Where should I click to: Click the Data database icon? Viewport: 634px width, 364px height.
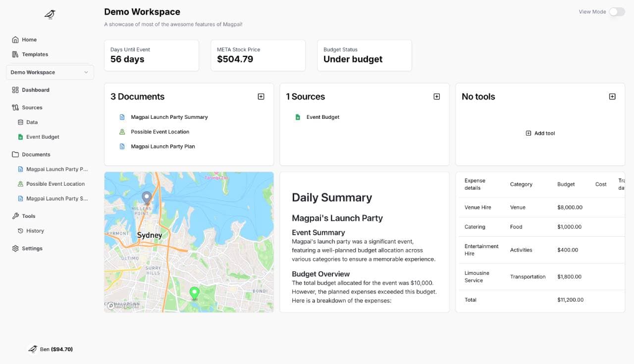click(x=20, y=122)
